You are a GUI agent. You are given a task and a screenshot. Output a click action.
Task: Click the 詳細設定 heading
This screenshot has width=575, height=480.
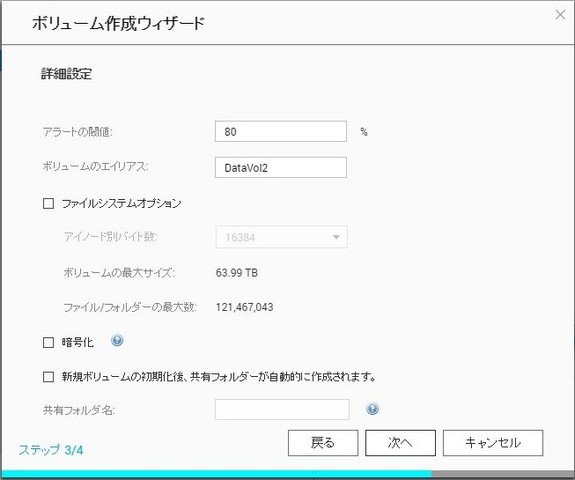click(x=66, y=74)
